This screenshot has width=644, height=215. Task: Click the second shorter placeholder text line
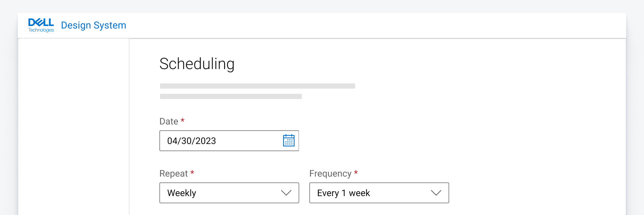coord(231,96)
